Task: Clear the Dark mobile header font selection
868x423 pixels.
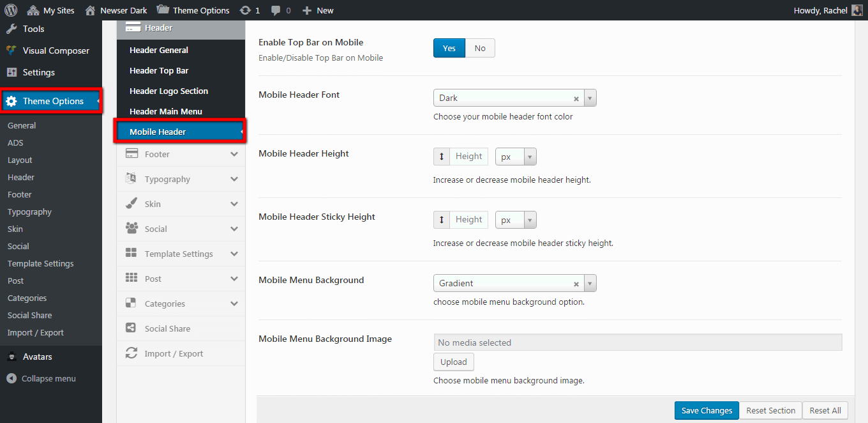Action: coord(576,98)
